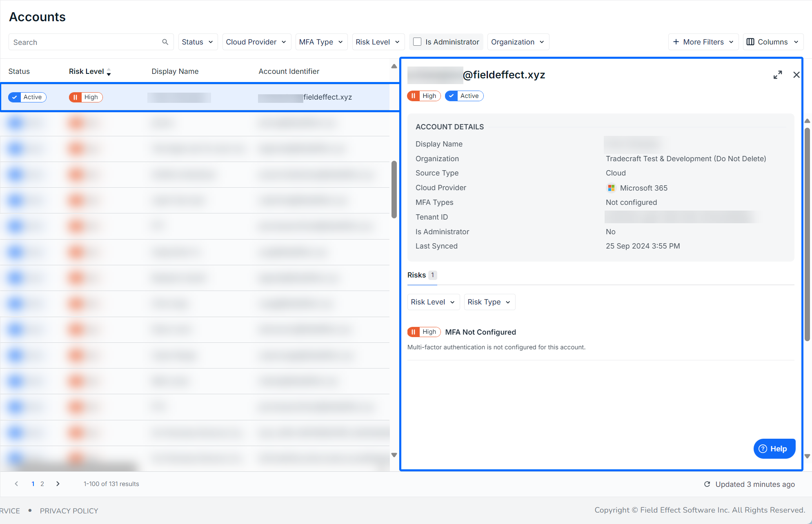The height and width of the screenshot is (524, 812).
Task: Open the MFA Type filter dropdown
Action: coord(321,42)
